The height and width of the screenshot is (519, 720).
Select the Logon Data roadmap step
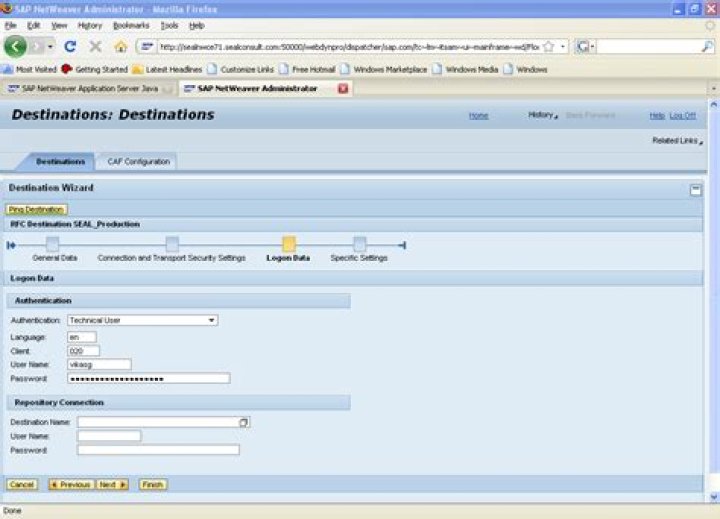coord(289,244)
